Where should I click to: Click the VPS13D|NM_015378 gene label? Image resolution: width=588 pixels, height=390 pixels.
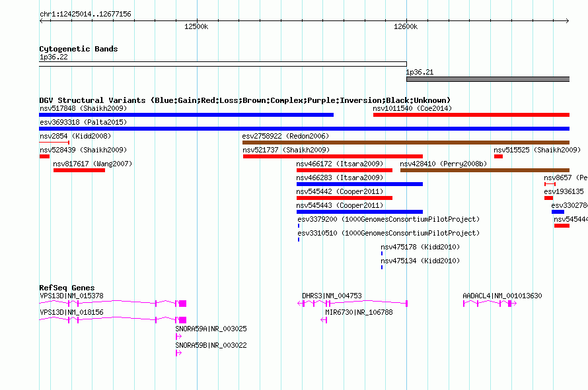[x=71, y=296]
